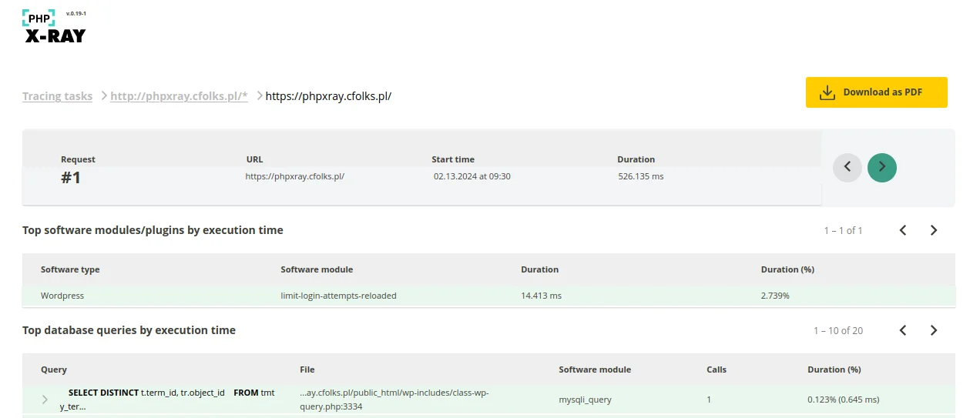Click the Calls column header
This screenshot has height=418, width=980.
(717, 370)
